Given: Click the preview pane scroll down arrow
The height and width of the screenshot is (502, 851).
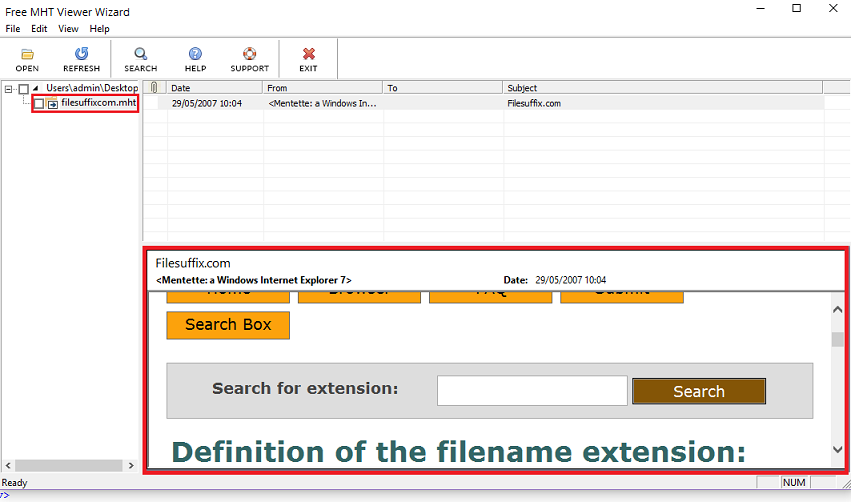Looking at the screenshot, I should click(x=837, y=449).
